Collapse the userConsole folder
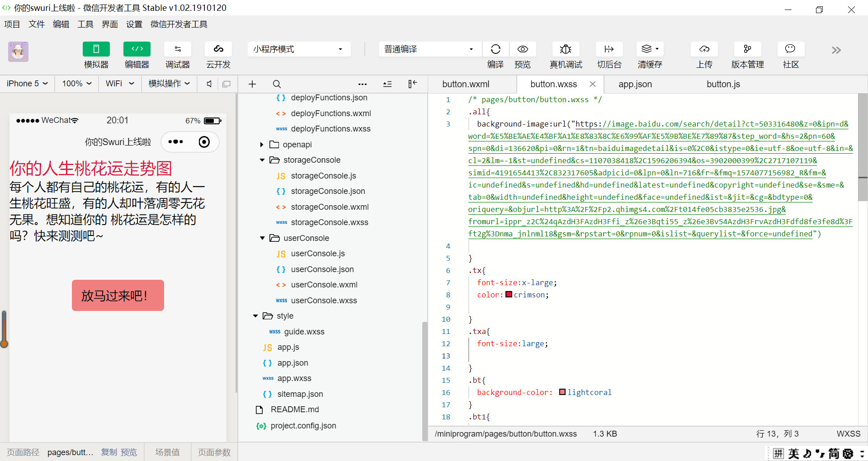The width and height of the screenshot is (868, 461). coord(262,238)
